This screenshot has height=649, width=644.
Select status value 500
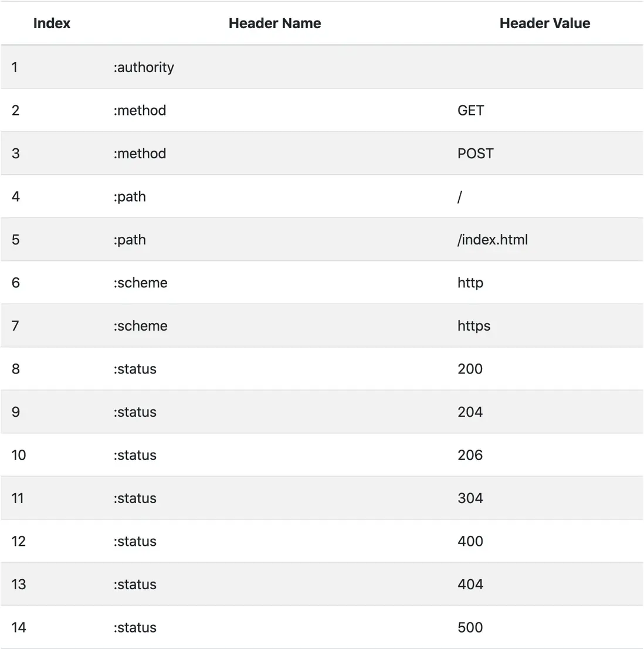coord(470,627)
